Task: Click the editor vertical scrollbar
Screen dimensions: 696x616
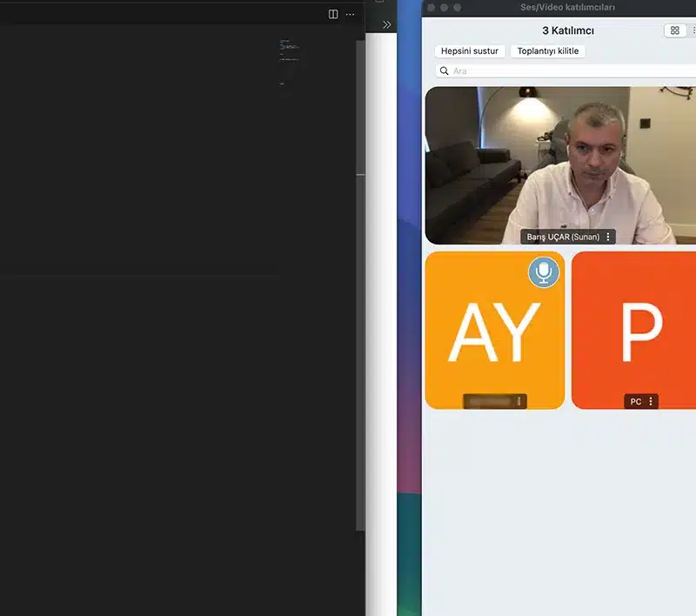Action: pyautogui.click(x=360, y=285)
